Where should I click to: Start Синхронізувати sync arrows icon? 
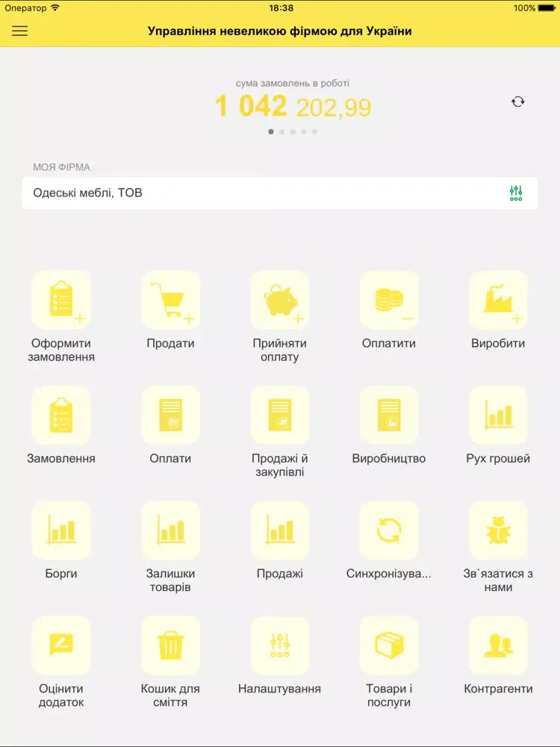click(x=389, y=530)
